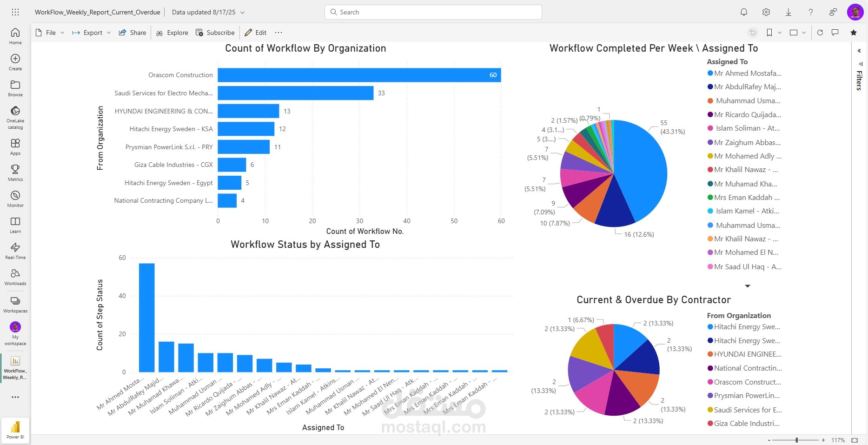Go to Home in left navigation
868x445 pixels.
15,36
